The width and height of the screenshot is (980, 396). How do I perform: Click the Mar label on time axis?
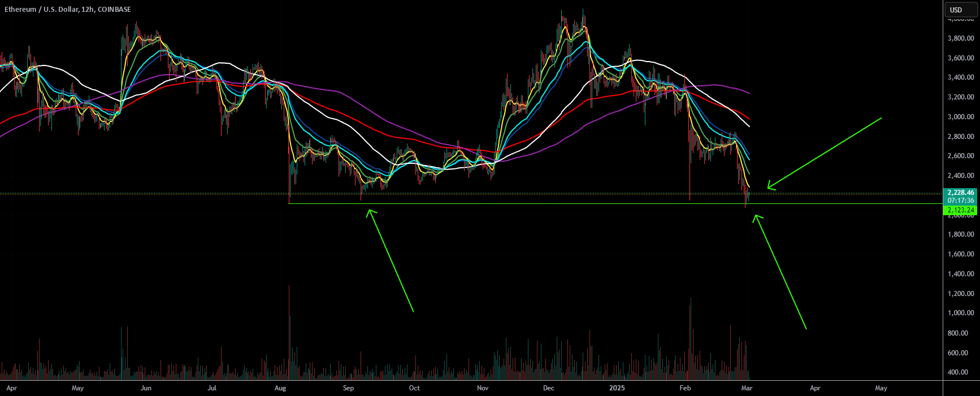tap(747, 388)
